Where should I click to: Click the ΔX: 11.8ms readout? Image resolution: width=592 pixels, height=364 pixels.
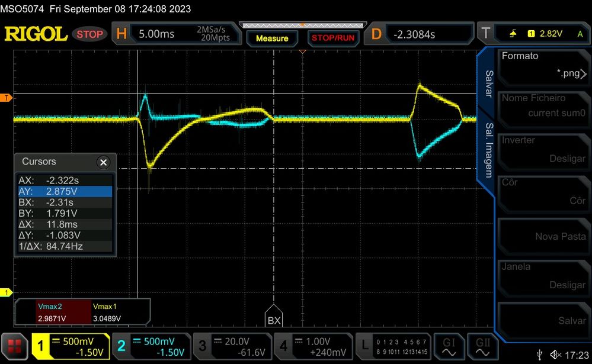[65, 224]
